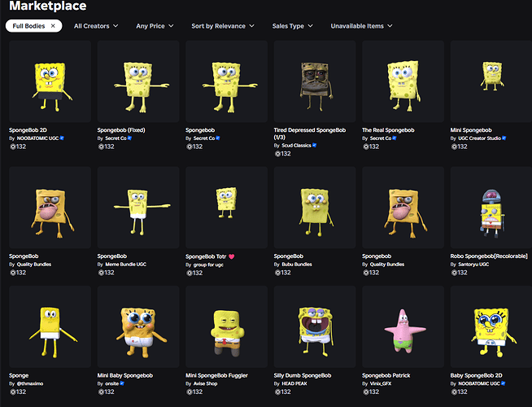The width and height of the screenshot is (532, 407).
Task: Click Robux icon under Spongebob Patrick
Action: tap(366, 392)
